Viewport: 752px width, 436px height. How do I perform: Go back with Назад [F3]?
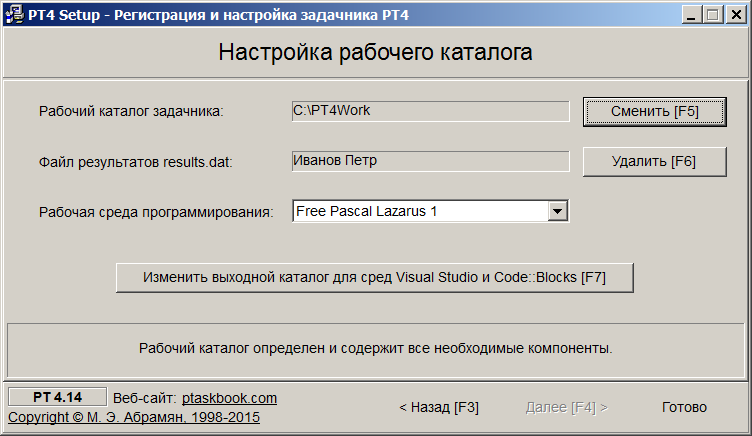point(439,407)
